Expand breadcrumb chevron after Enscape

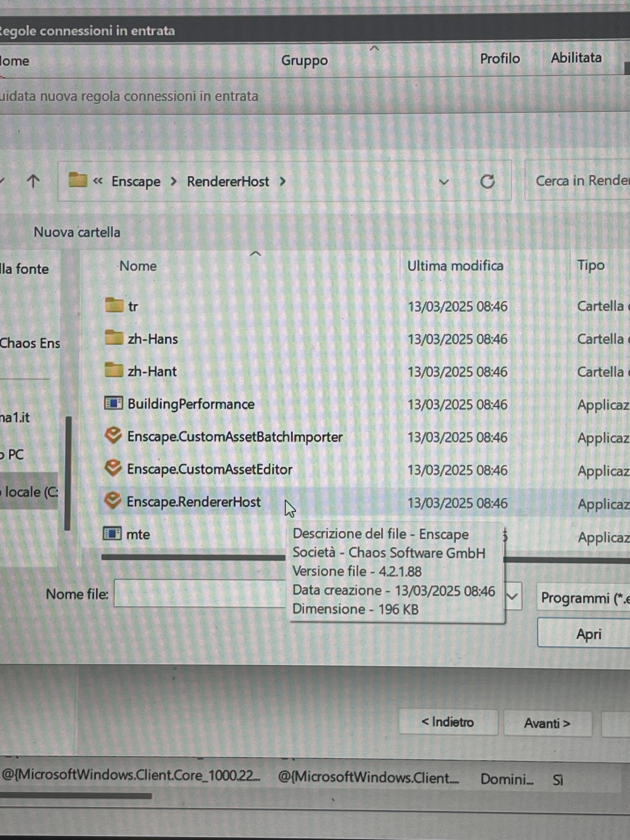[x=174, y=182]
